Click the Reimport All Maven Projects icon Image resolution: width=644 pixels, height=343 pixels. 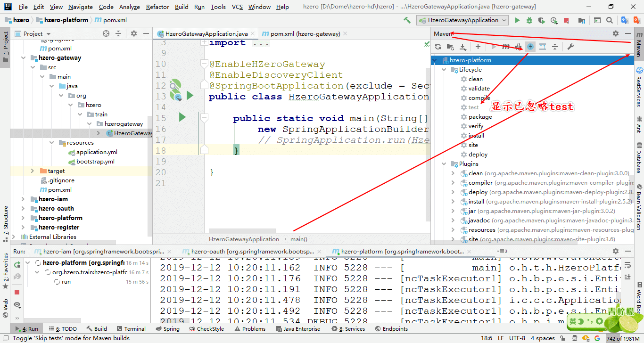pyautogui.click(x=438, y=47)
